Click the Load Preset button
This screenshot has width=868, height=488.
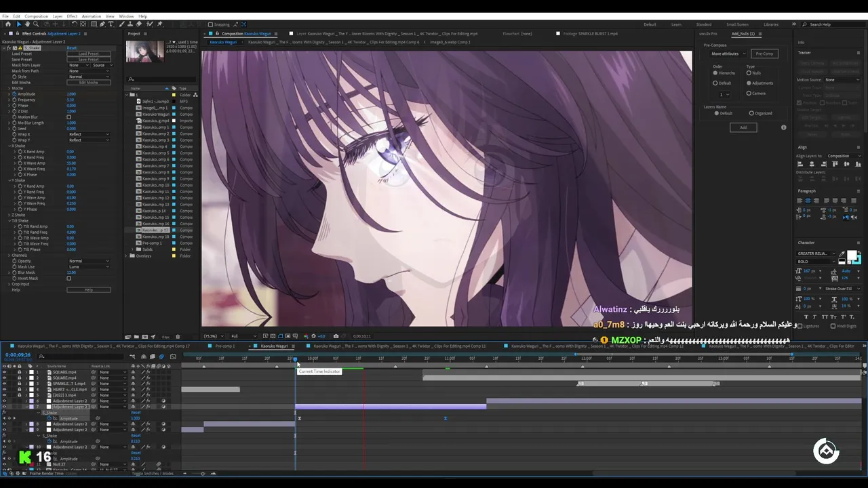pos(89,54)
